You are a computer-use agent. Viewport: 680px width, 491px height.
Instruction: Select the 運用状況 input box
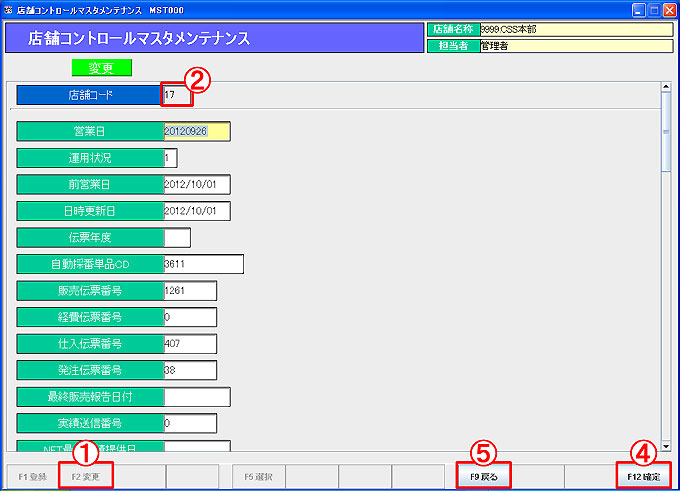[170, 158]
